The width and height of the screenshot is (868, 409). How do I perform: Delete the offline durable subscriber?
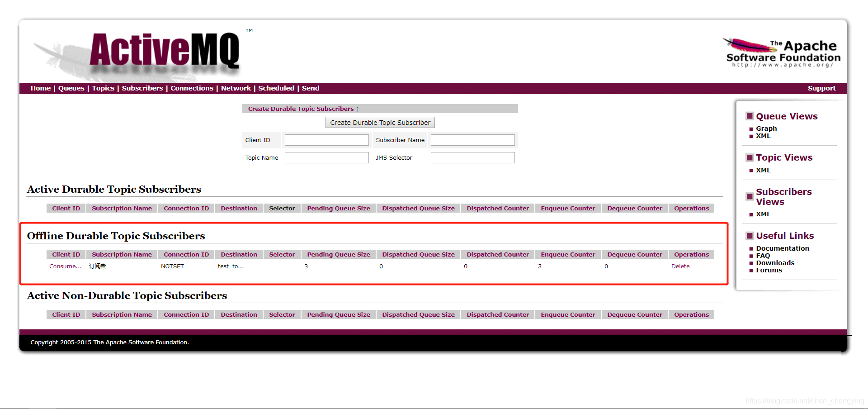[x=680, y=266]
